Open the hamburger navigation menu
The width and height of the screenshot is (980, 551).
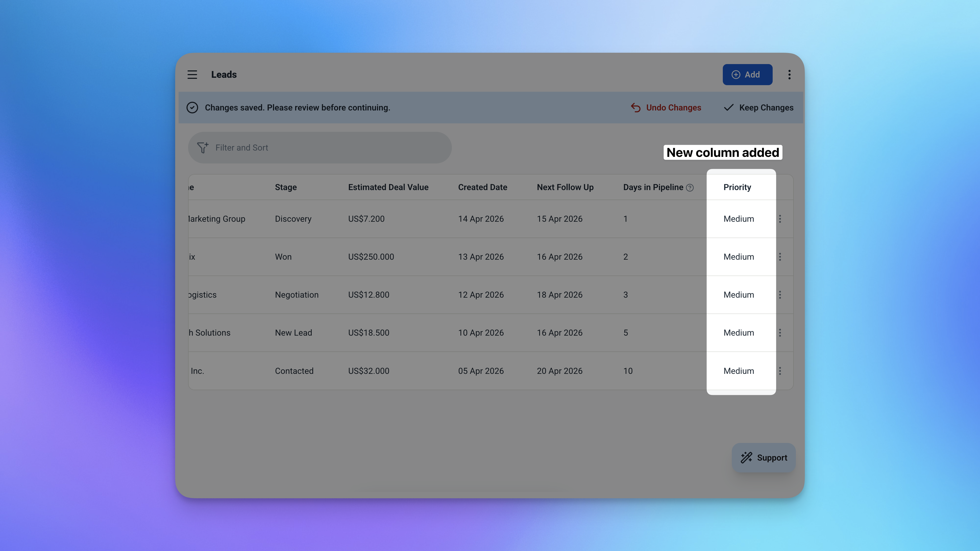(192, 75)
